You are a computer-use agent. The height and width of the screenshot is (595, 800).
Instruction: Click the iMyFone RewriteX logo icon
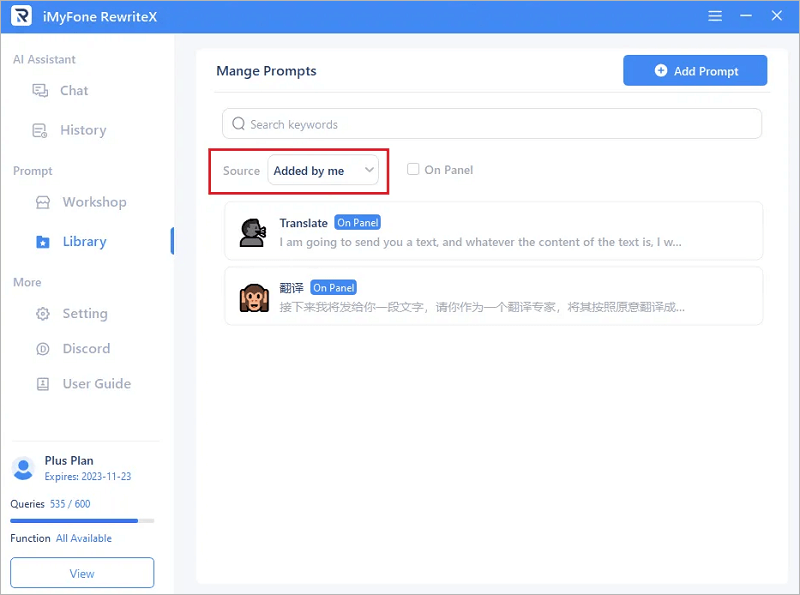(x=20, y=15)
